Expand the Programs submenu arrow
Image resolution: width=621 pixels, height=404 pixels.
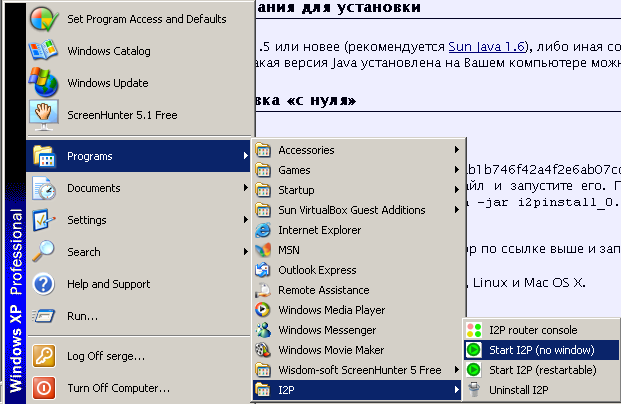coord(246,156)
